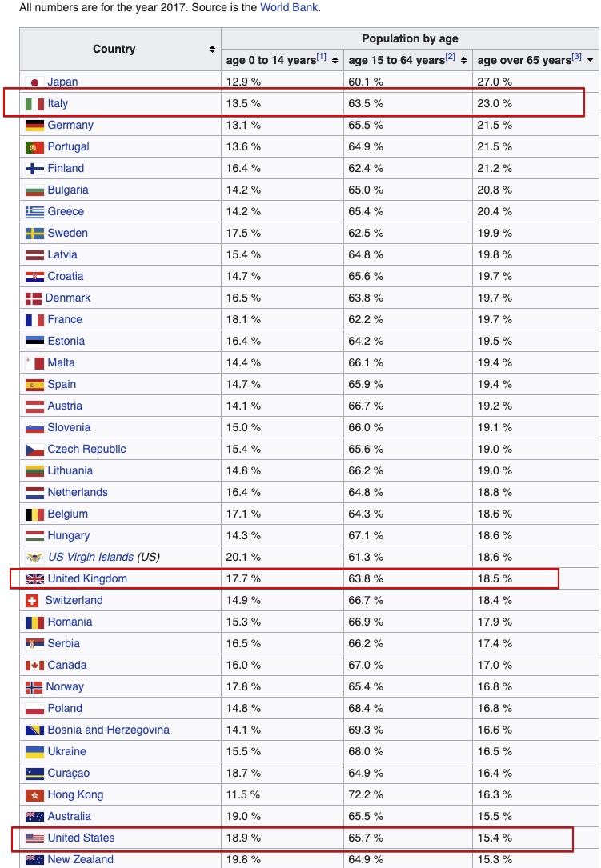This screenshot has width=601, height=868.
Task: Sort table by Country column arrows
Action: coord(212,50)
